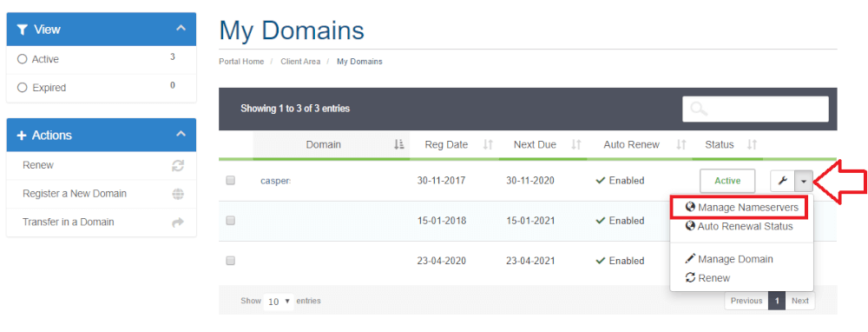Click the 15-01-2018 registration date cell

(441, 221)
